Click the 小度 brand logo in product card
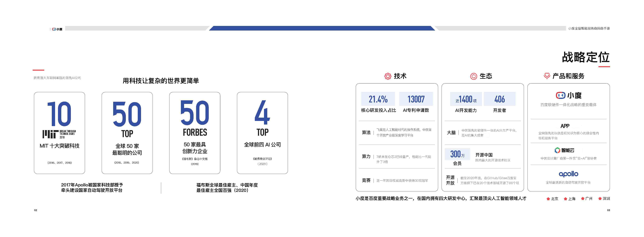 [569, 95]
